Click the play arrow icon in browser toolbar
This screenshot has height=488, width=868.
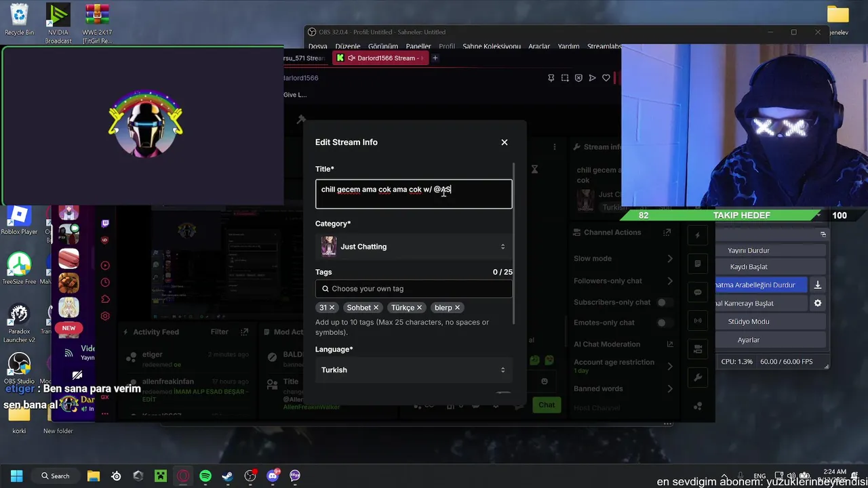tap(592, 78)
